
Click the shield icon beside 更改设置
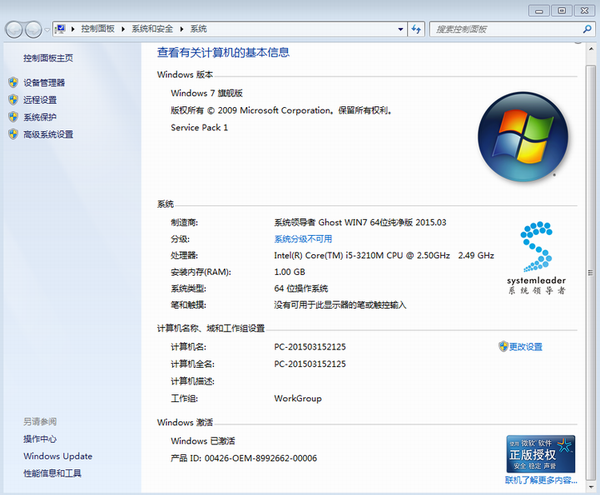(502, 346)
